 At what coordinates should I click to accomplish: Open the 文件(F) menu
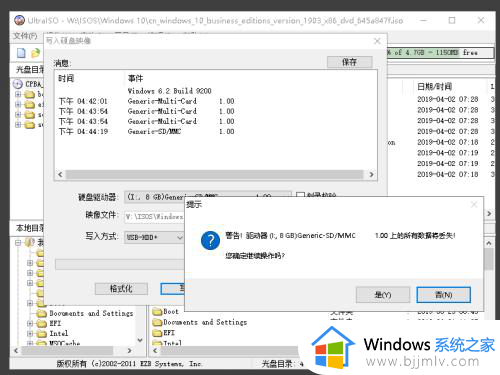(25, 36)
